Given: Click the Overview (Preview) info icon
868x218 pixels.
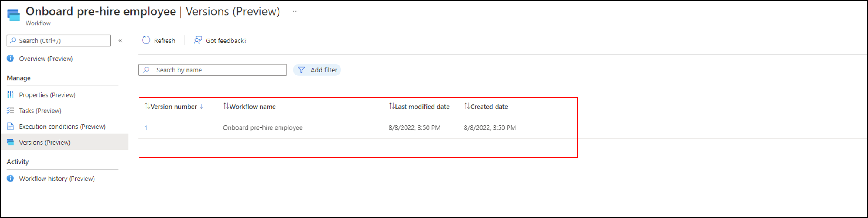Looking at the screenshot, I should click(x=10, y=59).
